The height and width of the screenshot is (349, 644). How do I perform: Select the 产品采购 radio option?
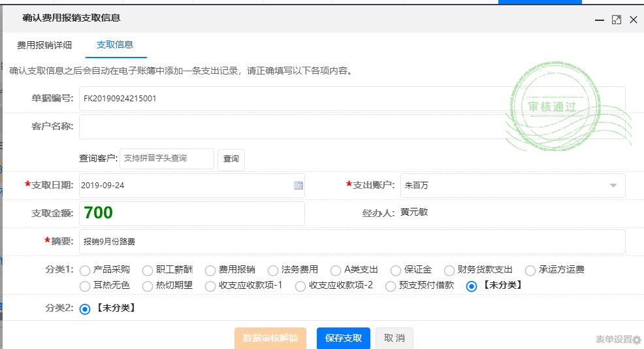85,271
